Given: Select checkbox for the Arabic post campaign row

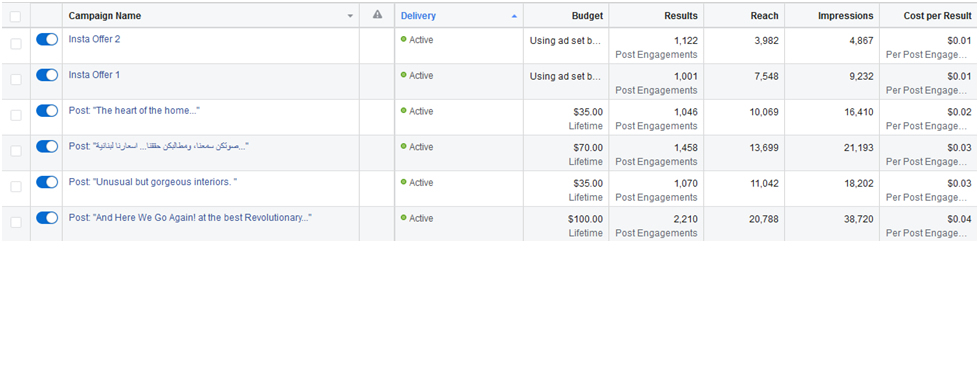Looking at the screenshot, I should [x=16, y=151].
